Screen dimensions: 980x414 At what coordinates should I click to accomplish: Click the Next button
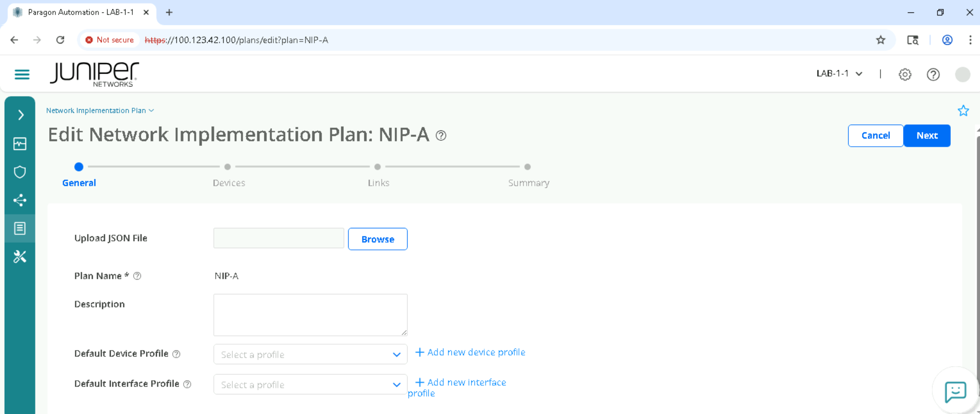coord(927,135)
